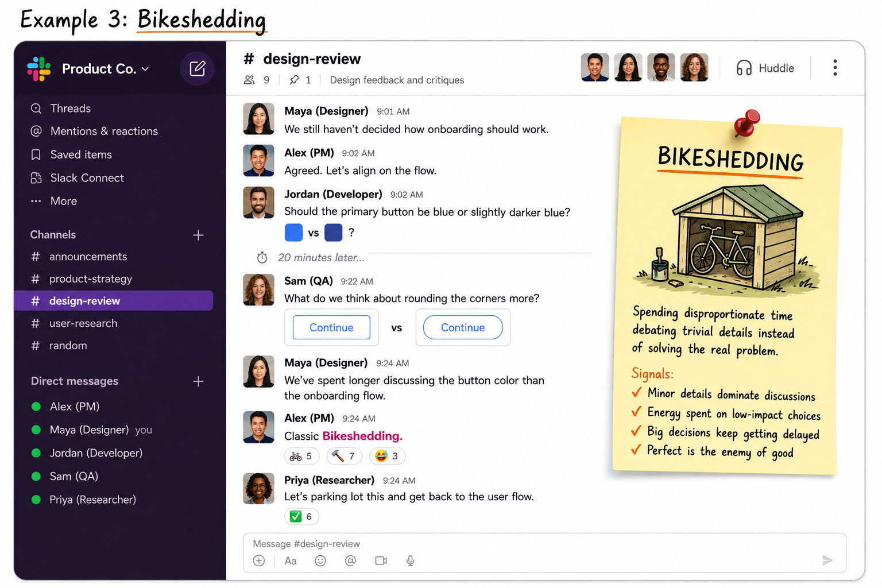
Task: Open the emoji picker in composer
Action: point(320,561)
